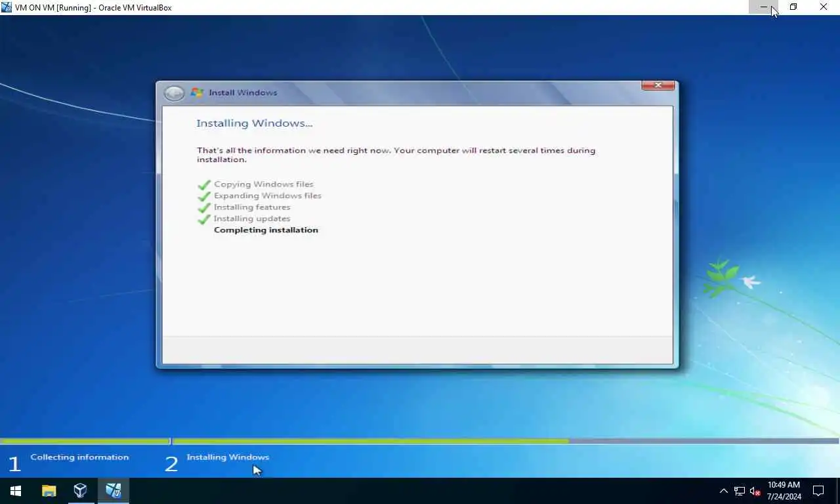The image size is (840, 504).
Task: Click the muted volume tray icon
Action: pyautogui.click(x=755, y=491)
